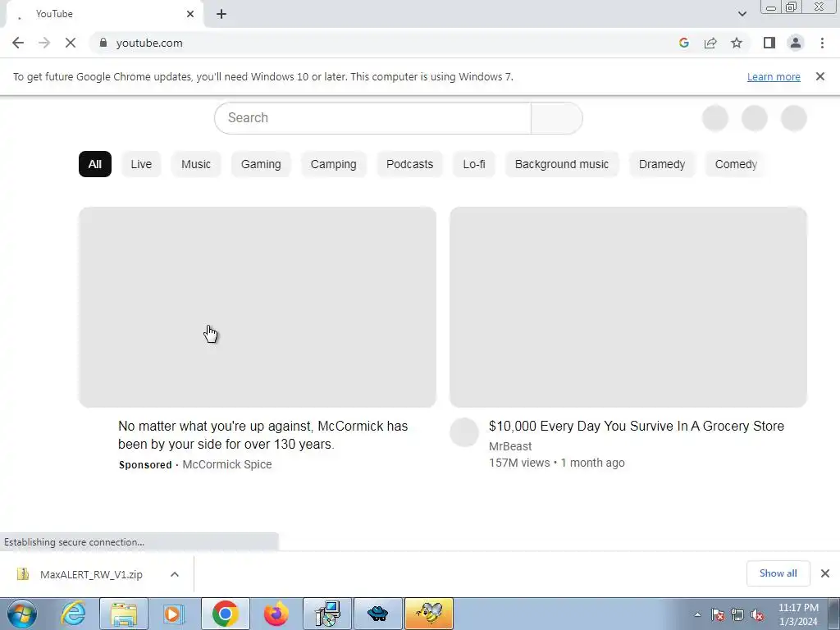Share this page using the share icon
Image resolution: width=840 pixels, height=630 pixels.
710,43
